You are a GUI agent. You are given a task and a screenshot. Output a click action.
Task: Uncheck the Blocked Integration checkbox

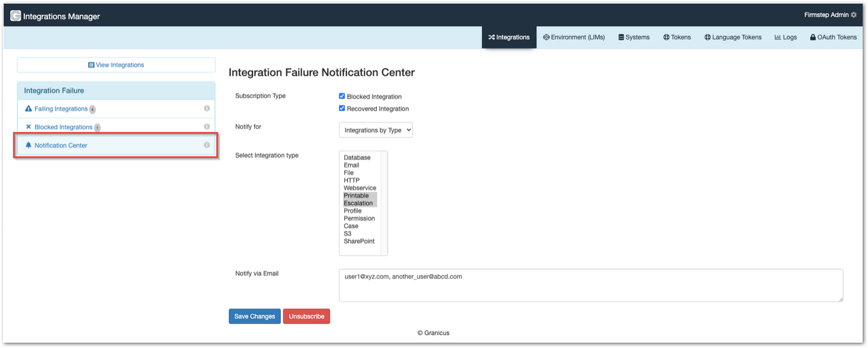(x=342, y=96)
